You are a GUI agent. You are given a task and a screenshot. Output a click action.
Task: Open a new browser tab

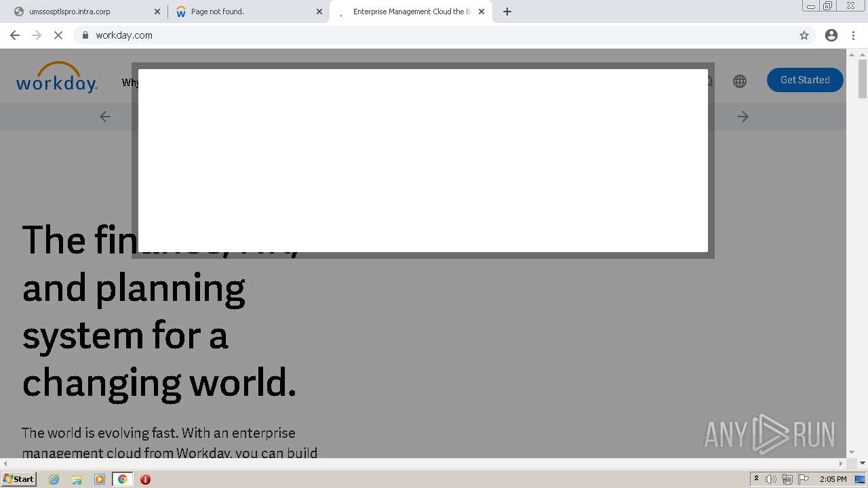(x=507, y=12)
